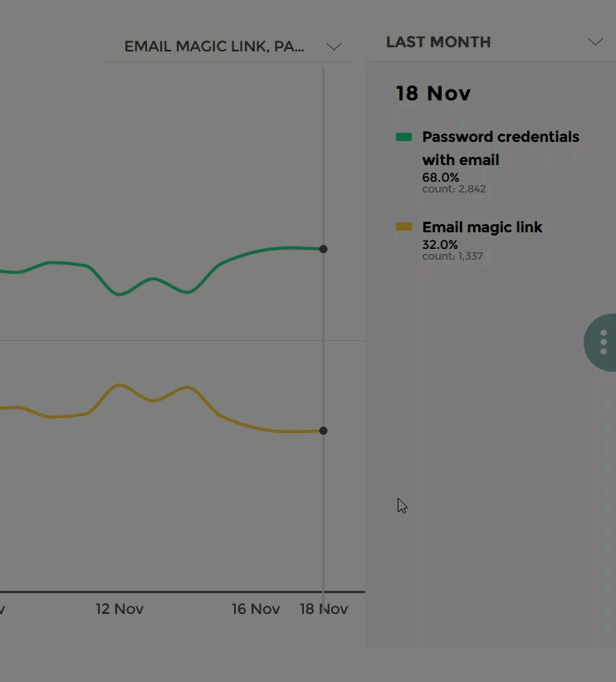Click the 32.0% percentage value
The height and width of the screenshot is (682, 616).
(x=440, y=245)
